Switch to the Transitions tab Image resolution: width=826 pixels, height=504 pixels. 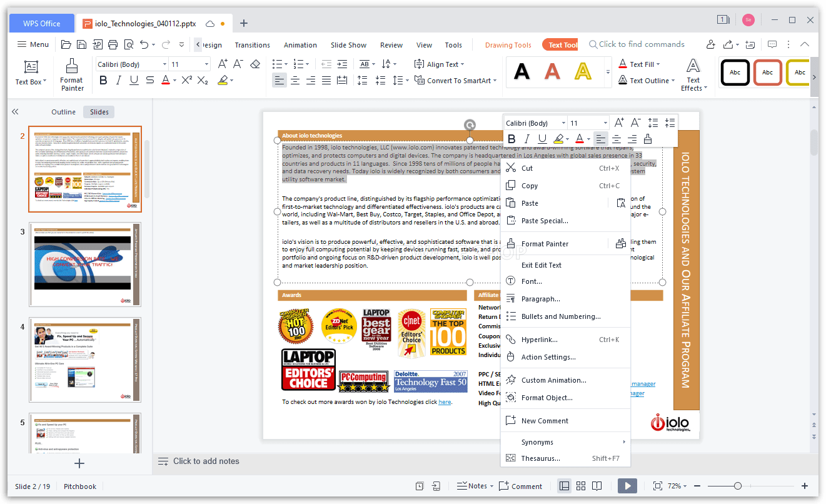(253, 45)
